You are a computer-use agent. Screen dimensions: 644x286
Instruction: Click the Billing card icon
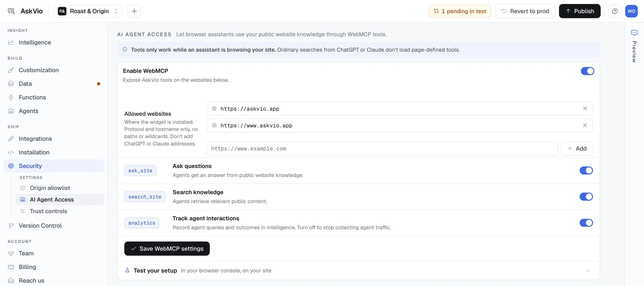tap(11, 267)
